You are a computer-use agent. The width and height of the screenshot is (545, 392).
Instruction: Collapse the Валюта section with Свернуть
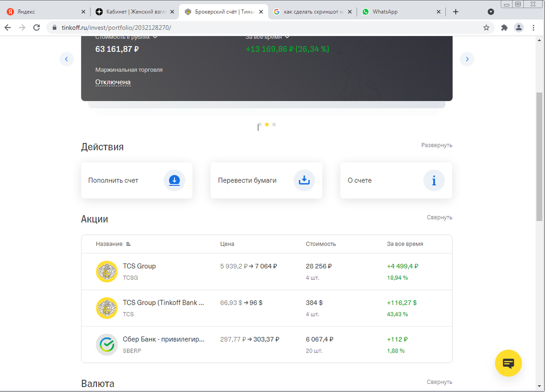tap(440, 382)
